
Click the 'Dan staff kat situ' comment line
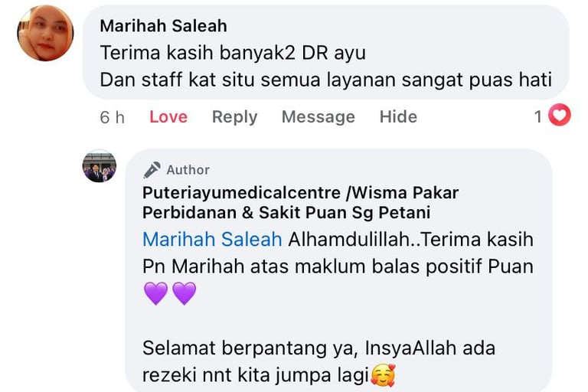pyautogui.click(x=326, y=80)
